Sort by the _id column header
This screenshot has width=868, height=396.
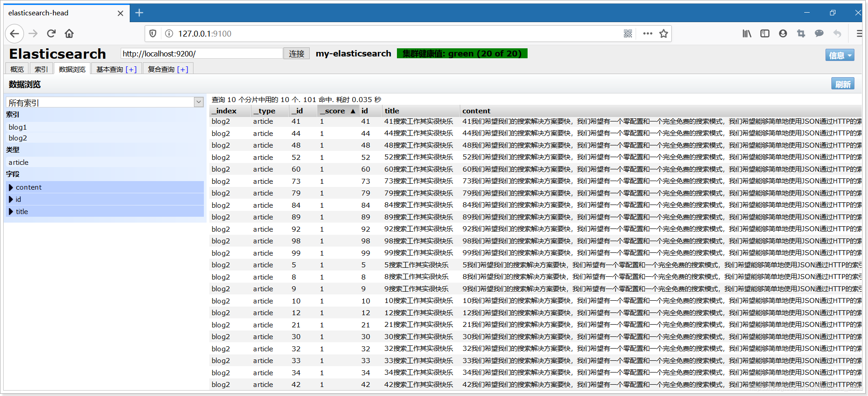pyautogui.click(x=303, y=111)
